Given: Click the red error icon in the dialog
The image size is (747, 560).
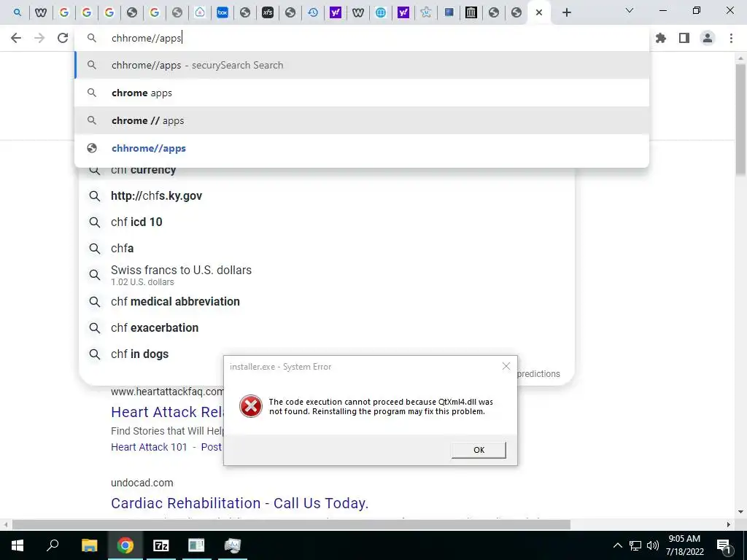Looking at the screenshot, I should click(x=251, y=406).
